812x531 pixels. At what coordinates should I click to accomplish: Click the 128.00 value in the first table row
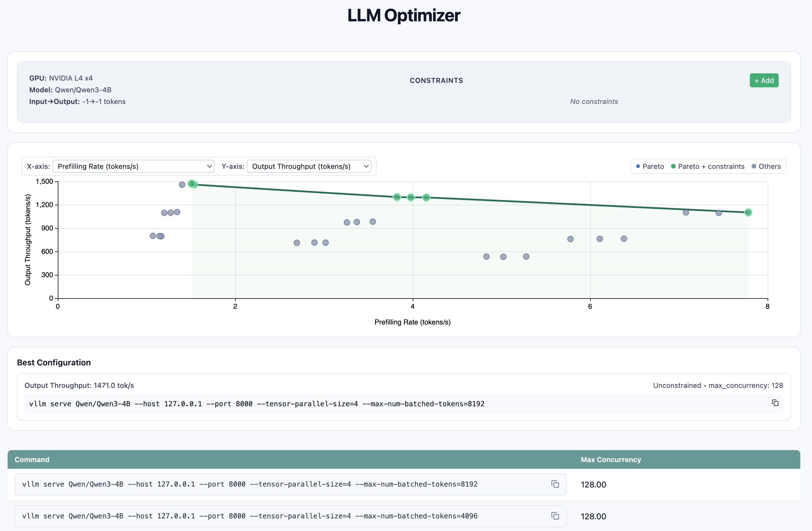[593, 485]
